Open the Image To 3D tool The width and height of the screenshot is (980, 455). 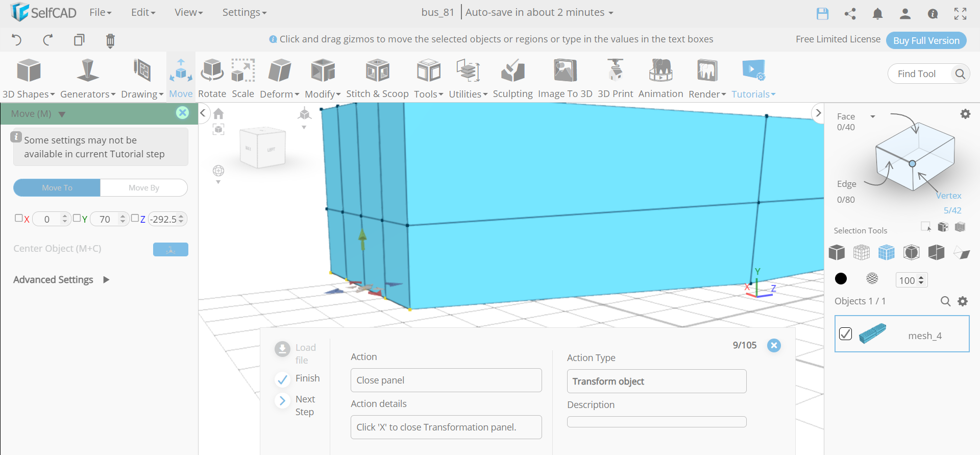pyautogui.click(x=565, y=78)
